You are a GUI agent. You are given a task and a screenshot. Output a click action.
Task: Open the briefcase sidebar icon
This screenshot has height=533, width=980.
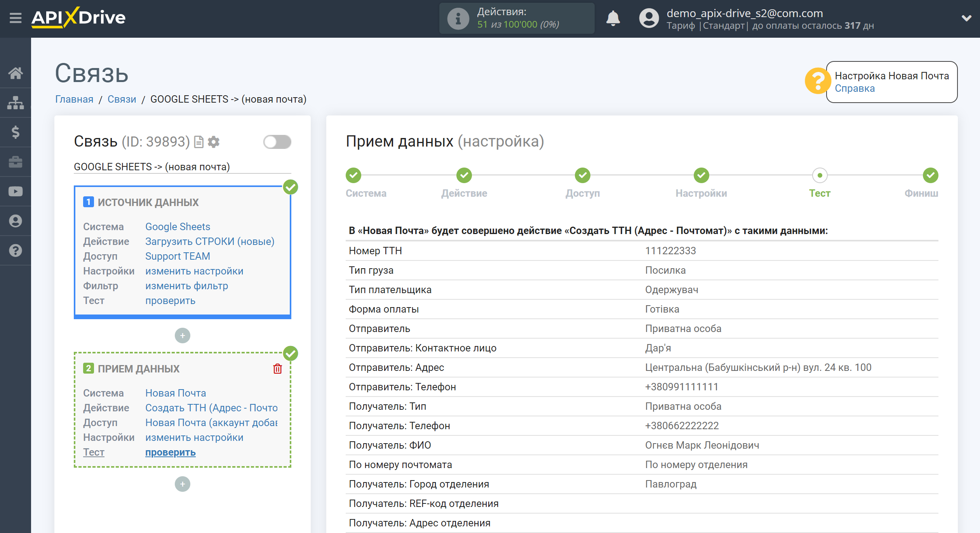[x=16, y=162]
